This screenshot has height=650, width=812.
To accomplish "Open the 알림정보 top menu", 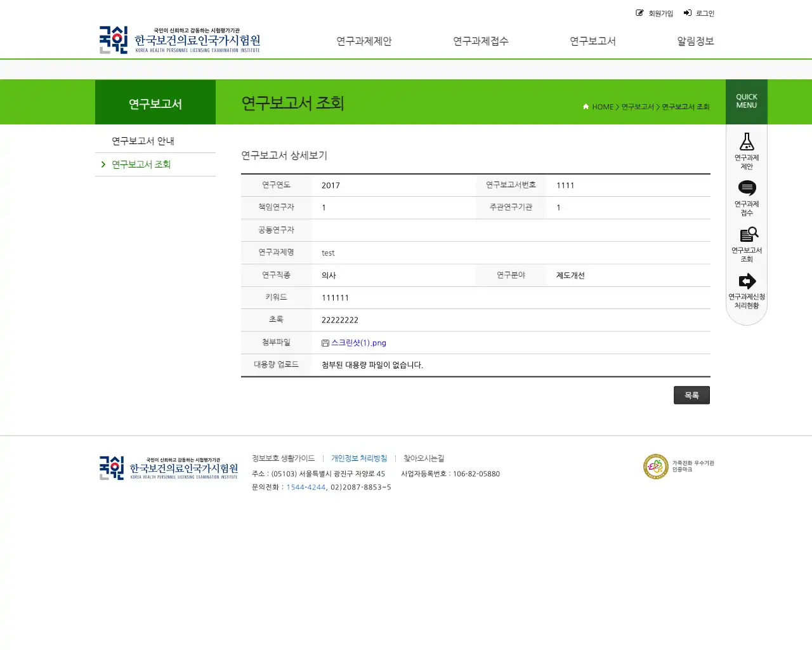I will (x=695, y=41).
